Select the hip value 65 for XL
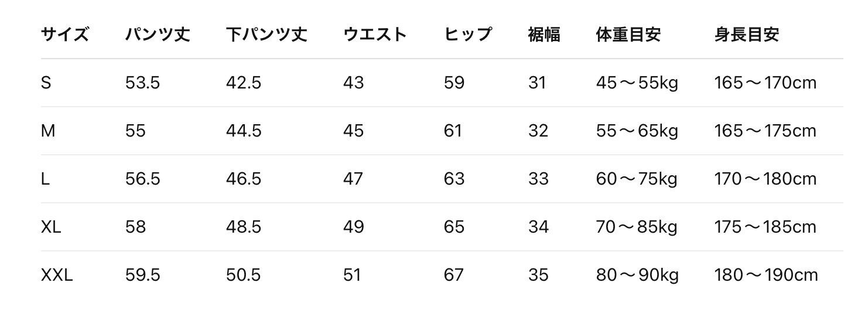 [454, 227]
